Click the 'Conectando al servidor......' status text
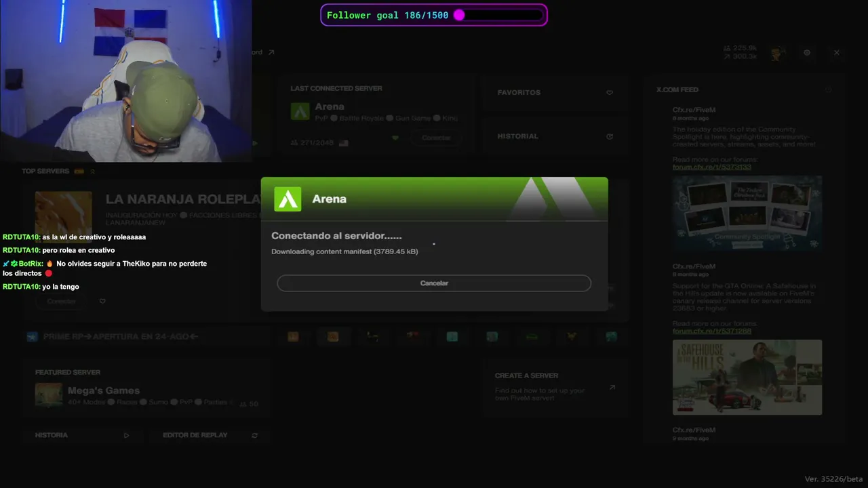The height and width of the screenshot is (488, 868). point(336,236)
